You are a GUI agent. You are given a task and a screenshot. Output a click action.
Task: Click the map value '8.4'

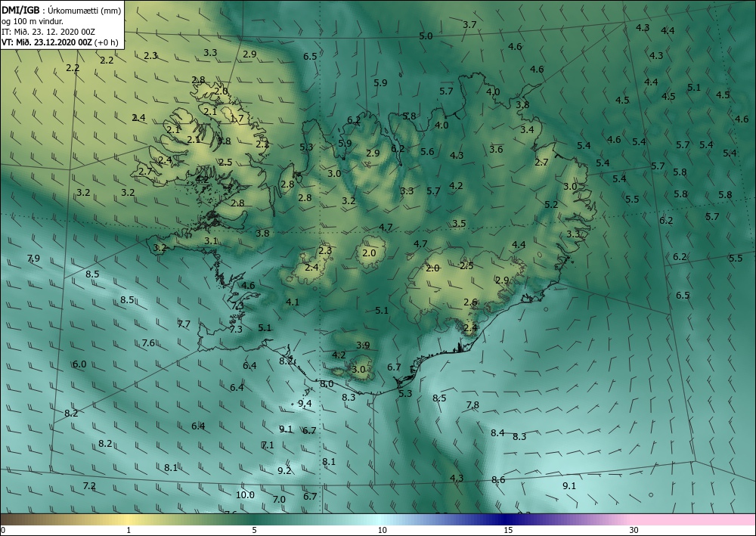497,432
